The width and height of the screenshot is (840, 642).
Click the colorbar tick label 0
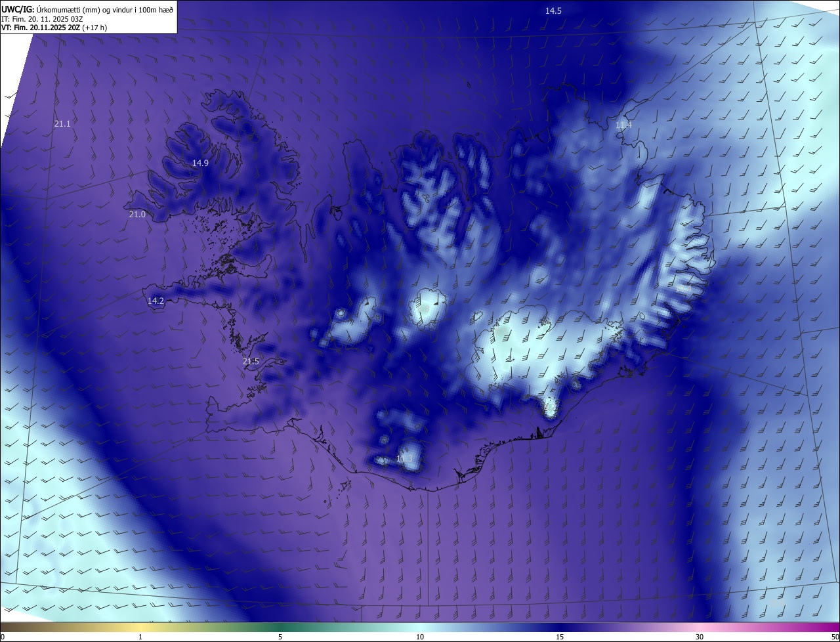[x=3, y=637]
